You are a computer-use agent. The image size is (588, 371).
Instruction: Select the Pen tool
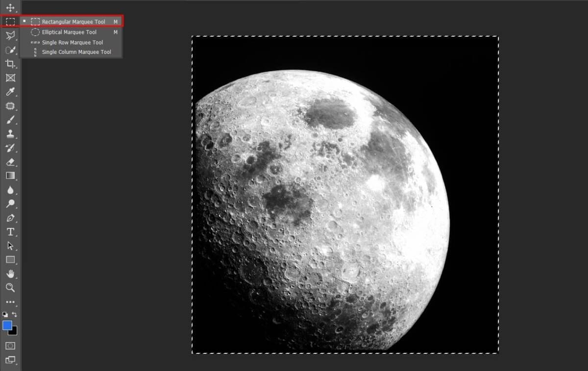10,218
